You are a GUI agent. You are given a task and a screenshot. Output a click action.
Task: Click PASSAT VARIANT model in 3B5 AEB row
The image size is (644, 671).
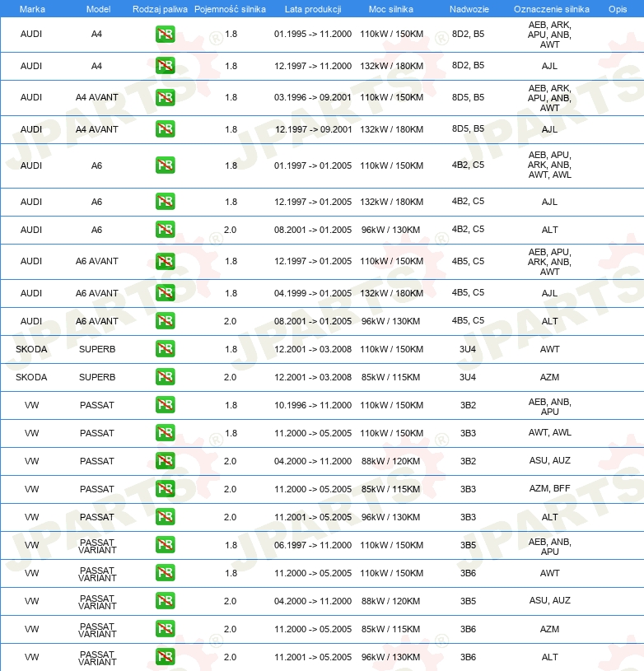click(97, 546)
